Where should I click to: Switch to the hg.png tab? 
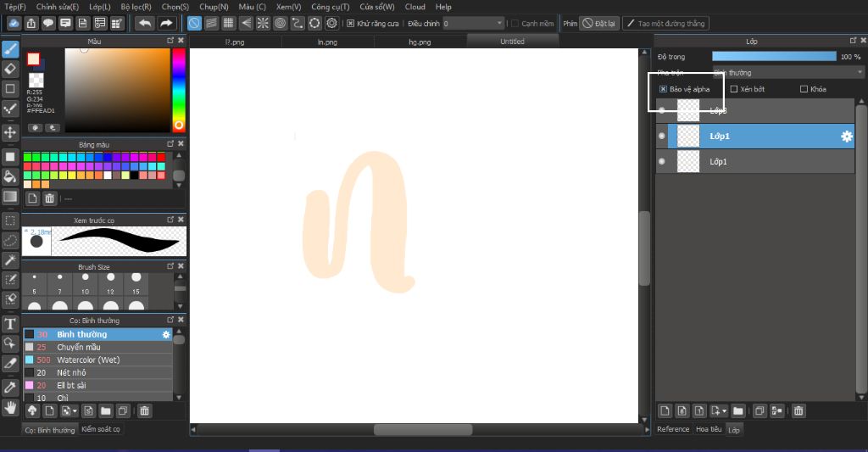[x=420, y=42]
